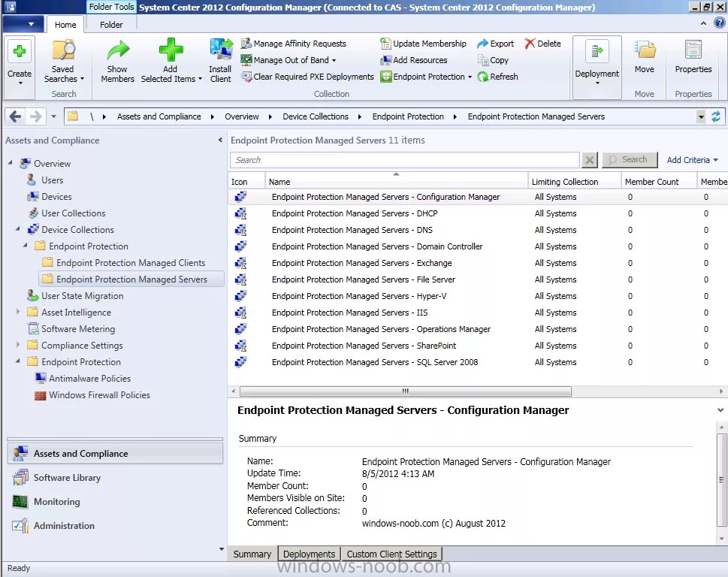Click Assets and Compliance in breadcrumb
Screen dimensions: 728x577
point(159,116)
